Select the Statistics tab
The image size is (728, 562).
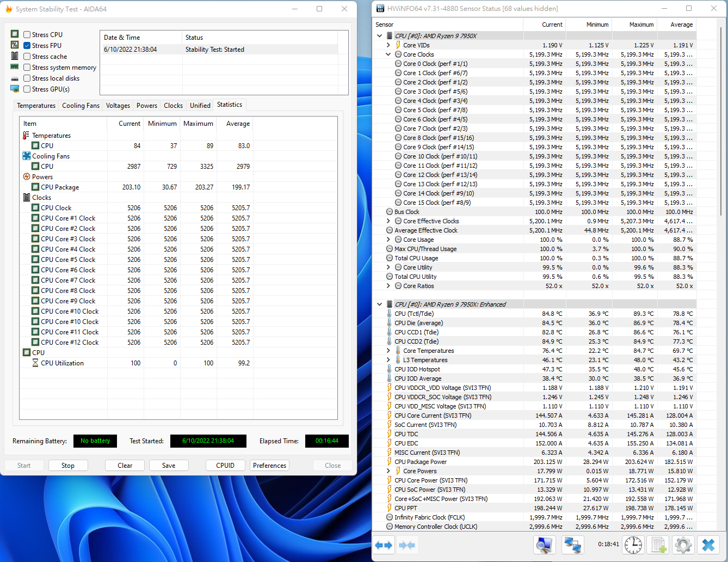click(x=230, y=105)
